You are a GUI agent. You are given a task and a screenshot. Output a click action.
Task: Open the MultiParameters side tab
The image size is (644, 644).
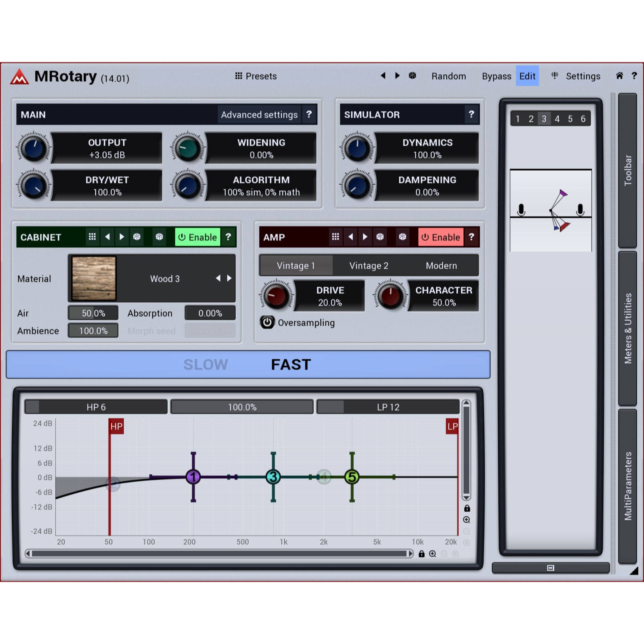pos(628,486)
